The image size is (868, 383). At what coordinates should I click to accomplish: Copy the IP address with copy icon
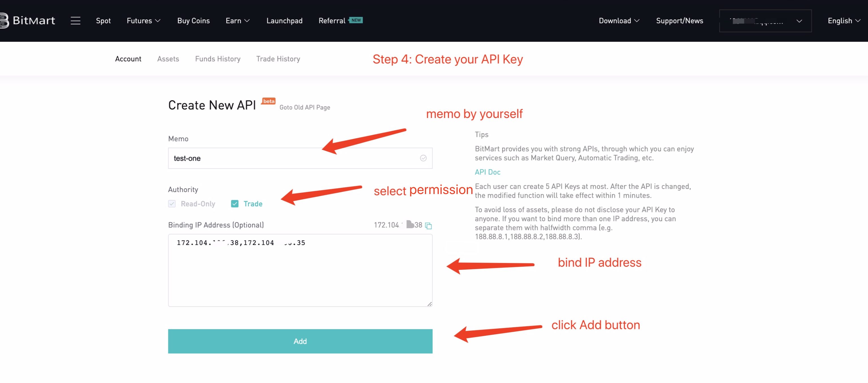[428, 225]
